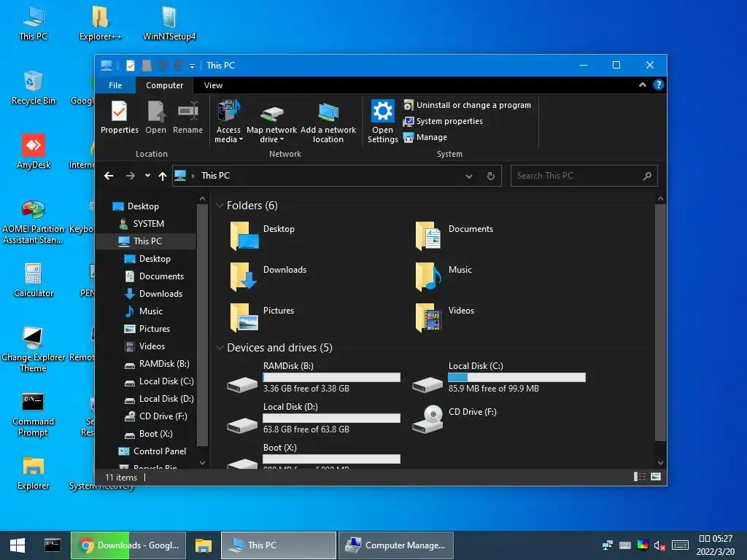Click the navigation pane scroll down arrow
Image resolution: width=747 pixels, height=560 pixels.
pos(203,463)
